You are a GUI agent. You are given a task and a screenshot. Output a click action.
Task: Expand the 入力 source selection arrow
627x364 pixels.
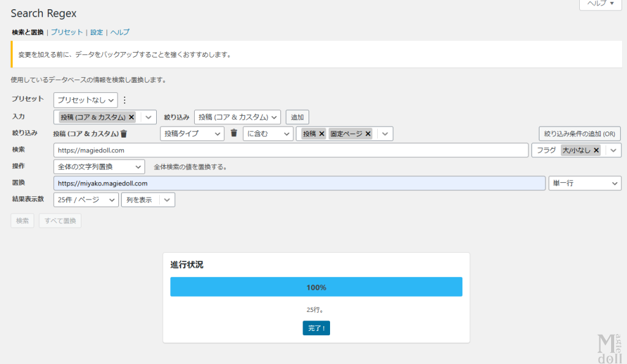[x=148, y=116]
